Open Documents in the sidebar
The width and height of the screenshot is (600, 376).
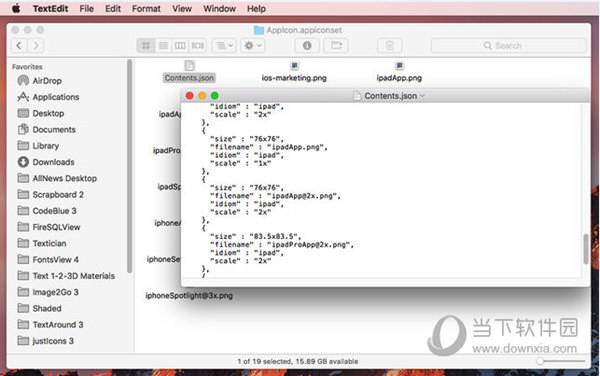click(x=46, y=130)
